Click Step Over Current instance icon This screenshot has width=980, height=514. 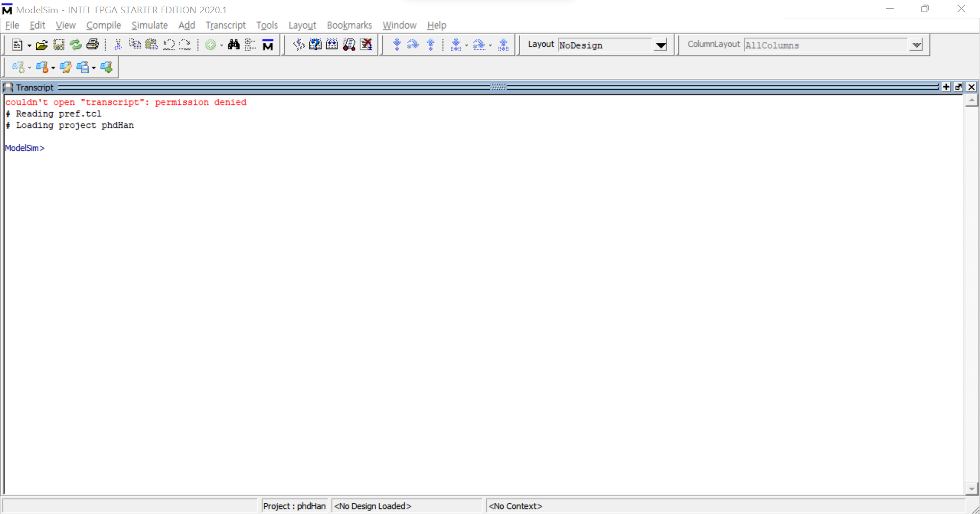(x=479, y=45)
